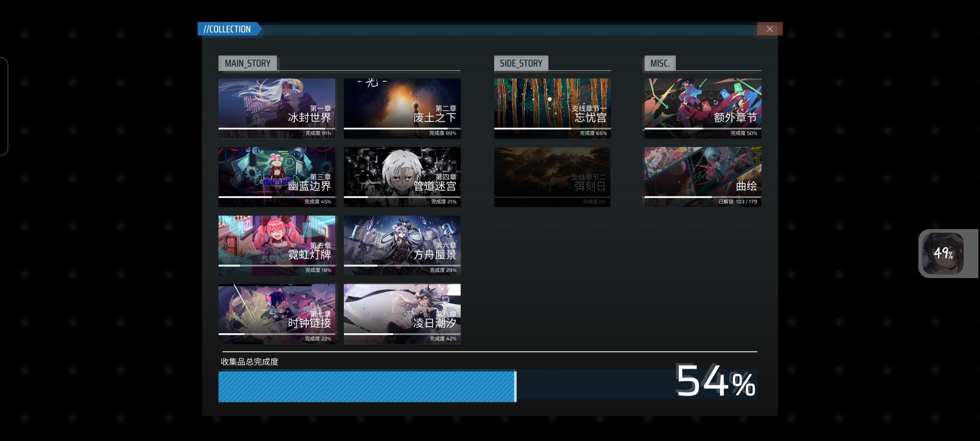Click locked side story 弭刻日 card
Viewport: 980px width, 441px height.
(552, 177)
